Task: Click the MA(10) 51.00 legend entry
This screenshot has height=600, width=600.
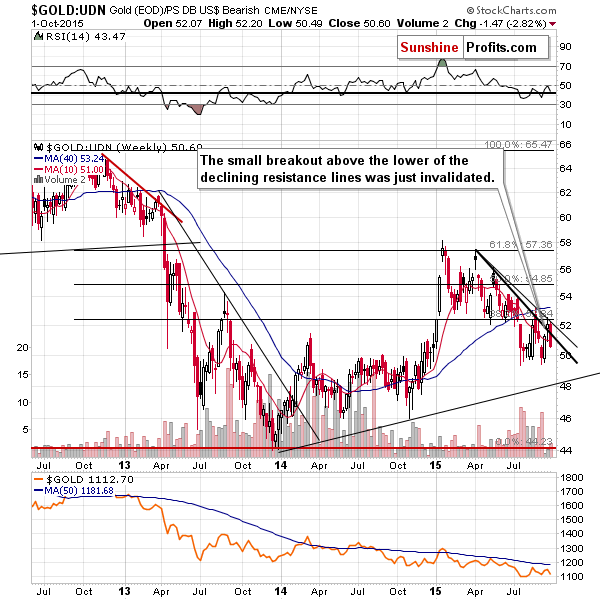Action: [69, 169]
